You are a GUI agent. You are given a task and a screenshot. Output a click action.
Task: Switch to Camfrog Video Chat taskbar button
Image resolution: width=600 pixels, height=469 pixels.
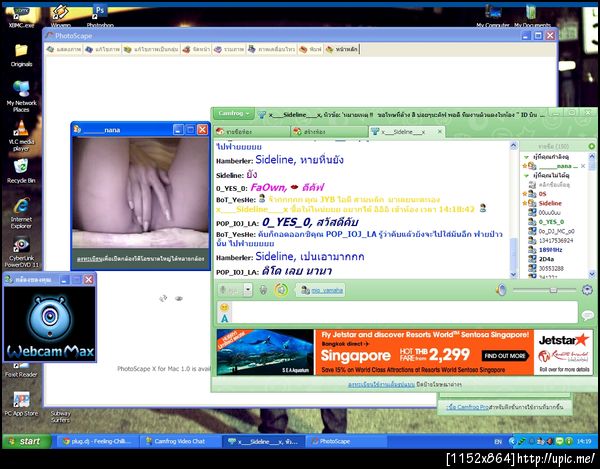[x=179, y=441]
